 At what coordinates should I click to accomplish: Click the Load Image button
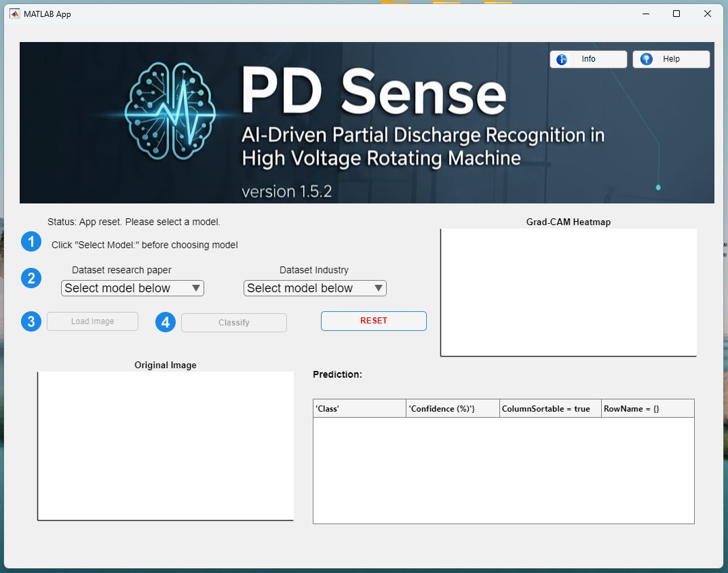[92, 321]
